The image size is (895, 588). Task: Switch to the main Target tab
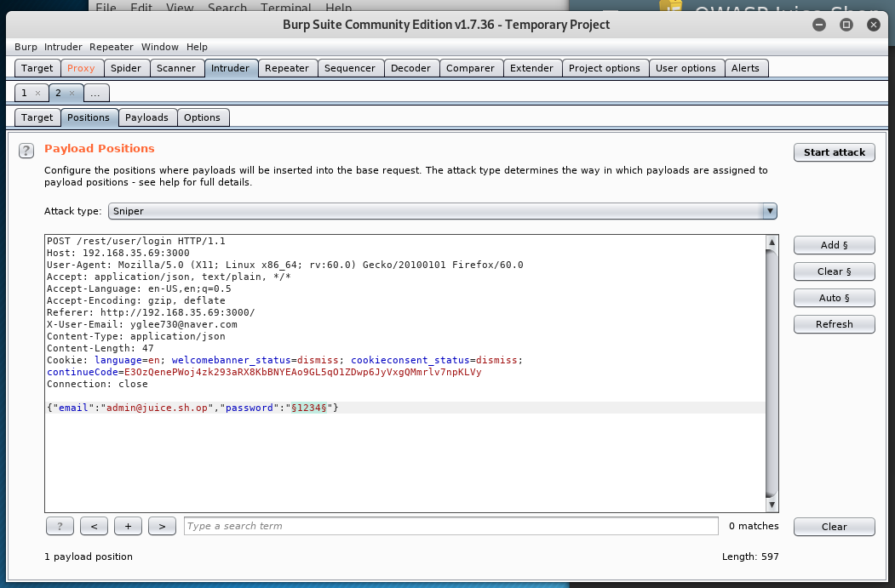[x=37, y=68]
